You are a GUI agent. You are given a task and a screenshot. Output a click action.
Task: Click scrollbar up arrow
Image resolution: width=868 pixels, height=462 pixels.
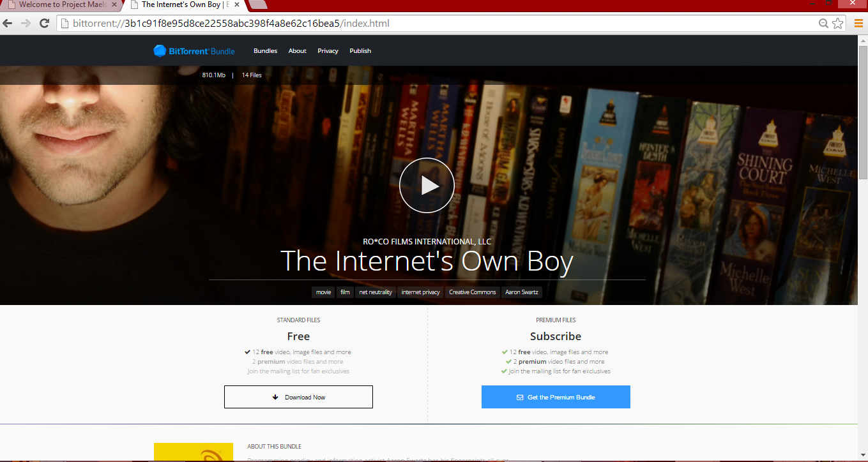pyautogui.click(x=862, y=40)
